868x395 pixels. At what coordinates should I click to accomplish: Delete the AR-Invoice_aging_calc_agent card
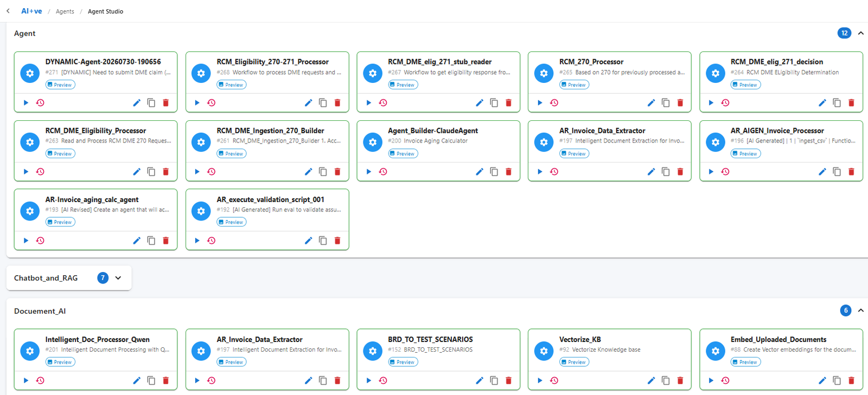pyautogui.click(x=166, y=241)
